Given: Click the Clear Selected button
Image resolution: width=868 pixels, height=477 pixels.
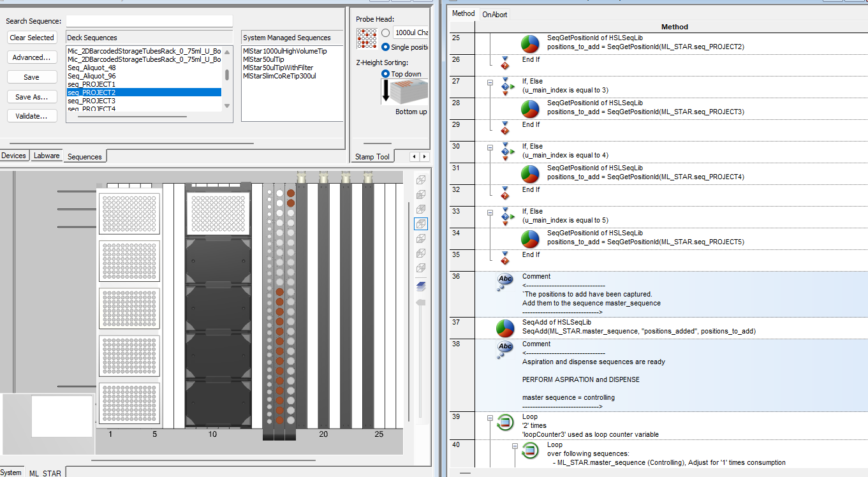Looking at the screenshot, I should 32,38.
